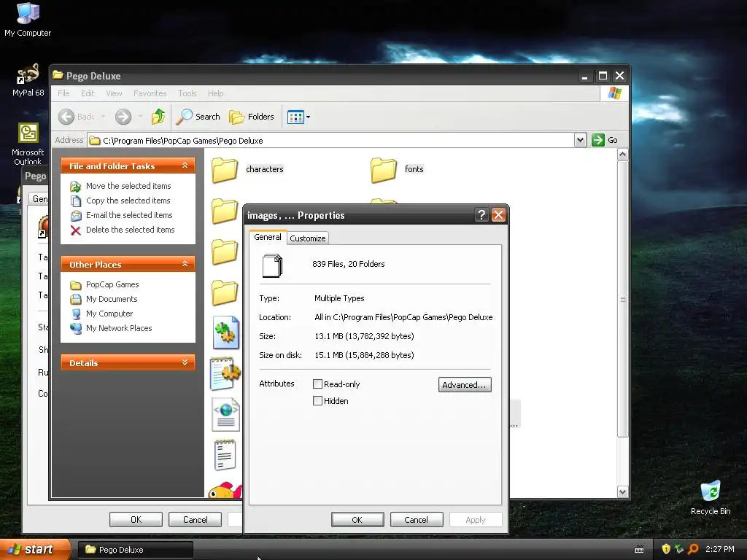Open the My Computer desktop icon

click(28, 20)
